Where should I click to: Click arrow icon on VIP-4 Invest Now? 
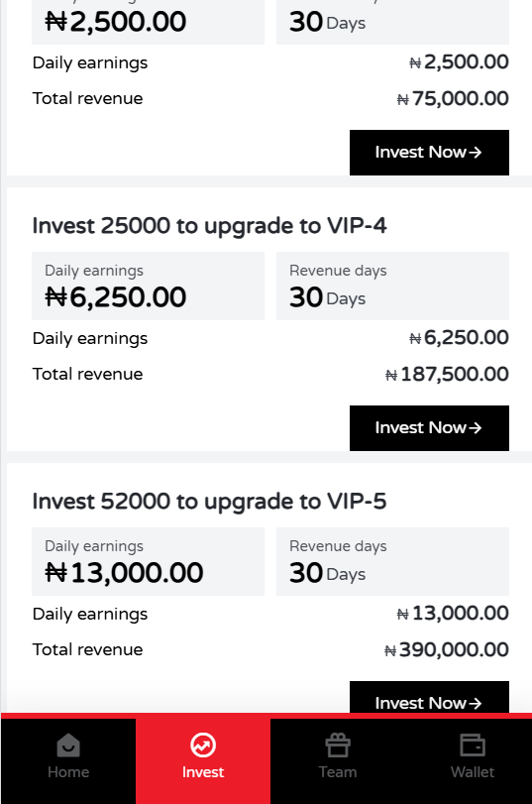[476, 427]
